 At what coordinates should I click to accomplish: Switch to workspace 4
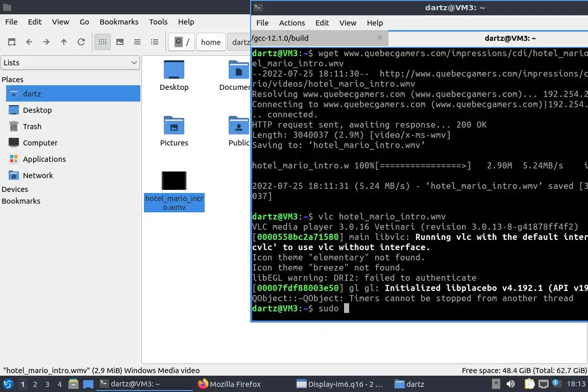click(60, 384)
